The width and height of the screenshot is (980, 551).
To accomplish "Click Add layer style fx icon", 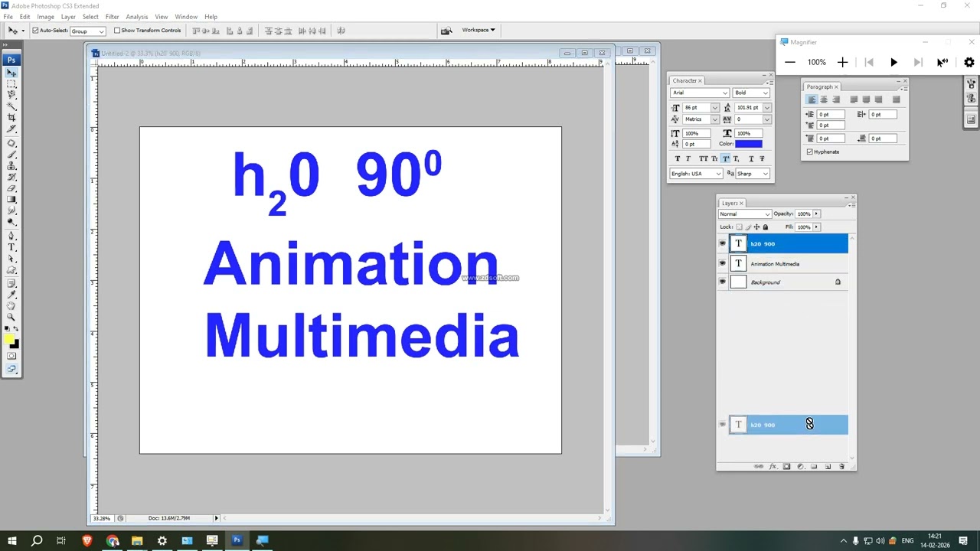I will (773, 466).
